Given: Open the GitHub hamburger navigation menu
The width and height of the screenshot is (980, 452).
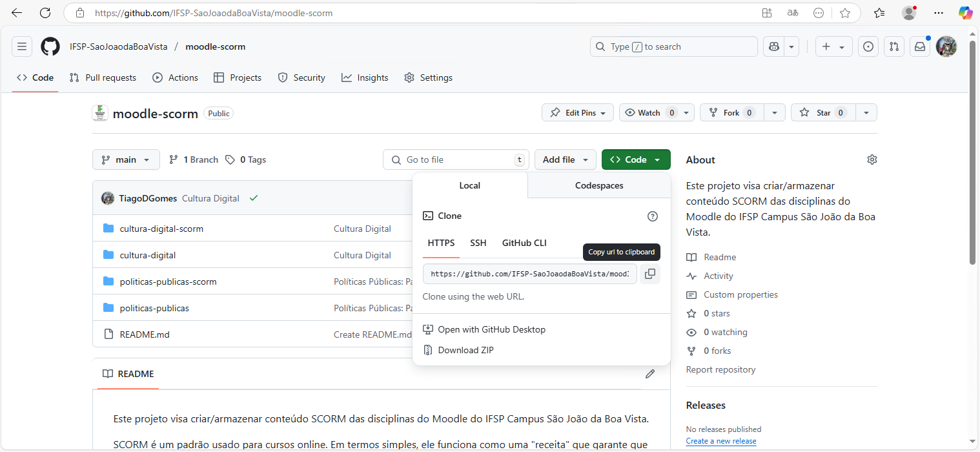Looking at the screenshot, I should [22, 46].
